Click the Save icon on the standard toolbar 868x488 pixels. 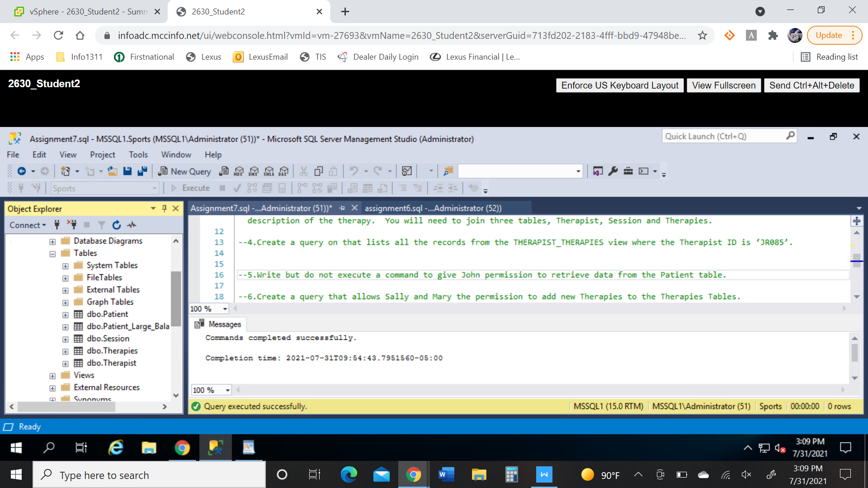point(127,171)
